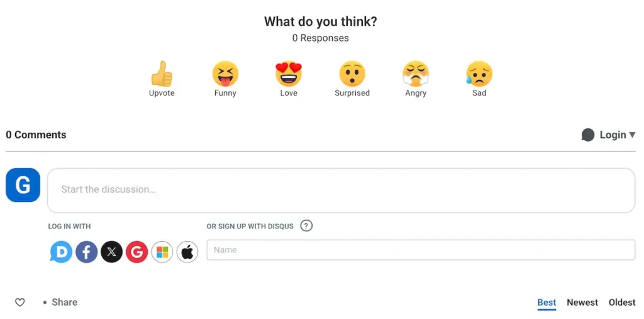Toggle the heart favorite on thread
The height and width of the screenshot is (319, 644).
click(x=20, y=303)
